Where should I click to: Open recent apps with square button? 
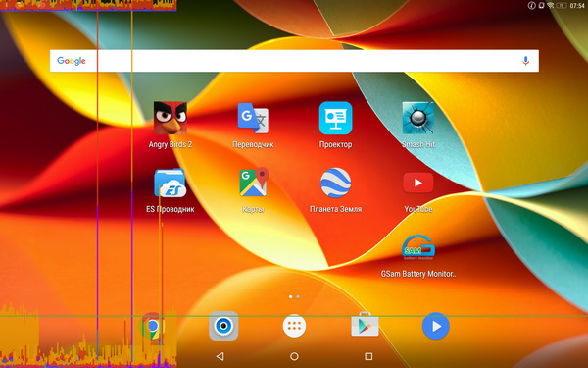[368, 356]
